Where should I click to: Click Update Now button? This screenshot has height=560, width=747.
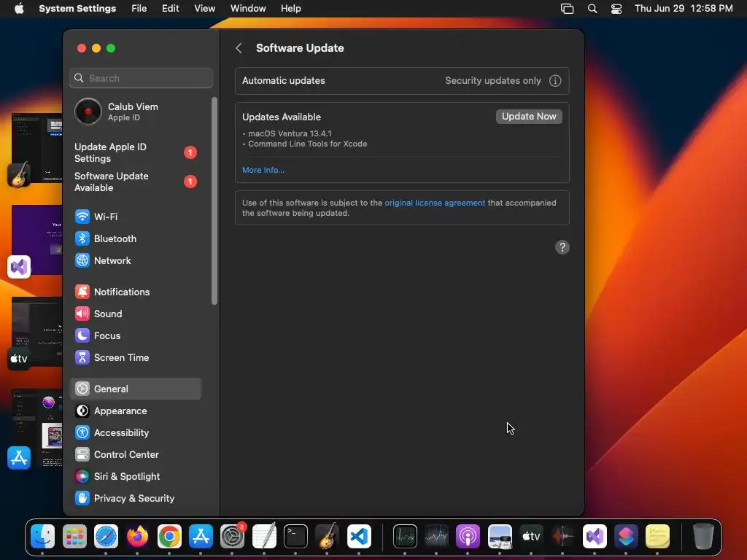pos(529,117)
